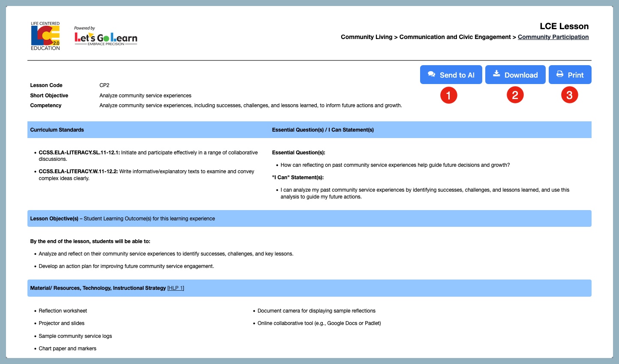
Task: Select the red circle marker numbered 2
Action: (515, 95)
